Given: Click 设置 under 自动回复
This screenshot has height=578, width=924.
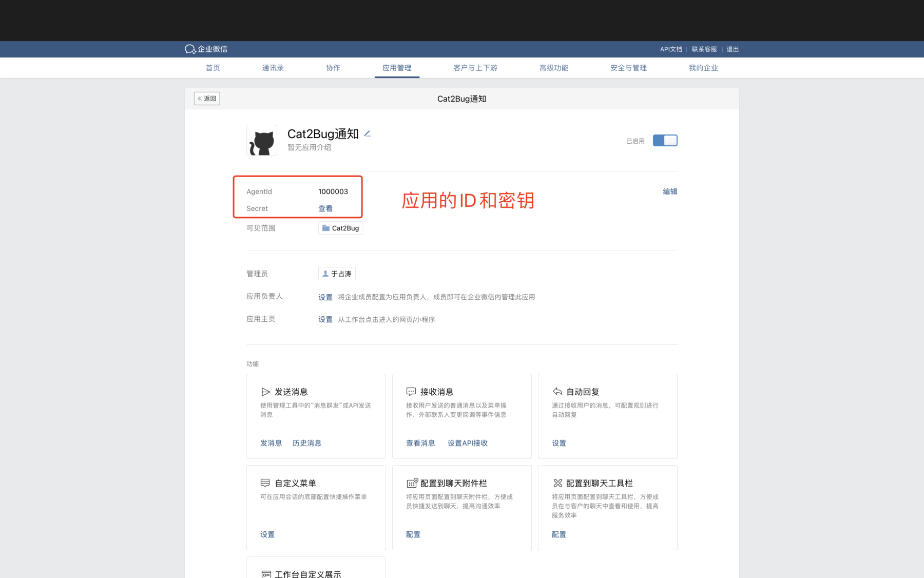Looking at the screenshot, I should tap(559, 443).
